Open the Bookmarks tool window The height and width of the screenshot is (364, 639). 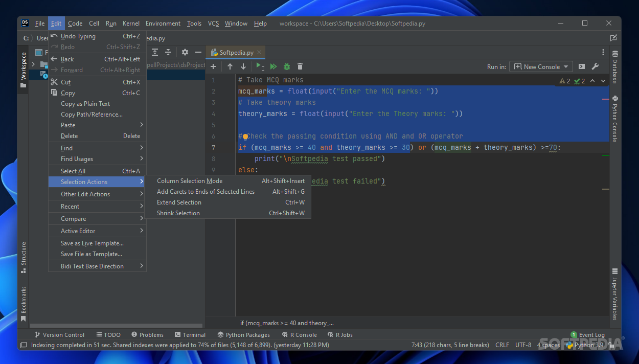click(23, 303)
